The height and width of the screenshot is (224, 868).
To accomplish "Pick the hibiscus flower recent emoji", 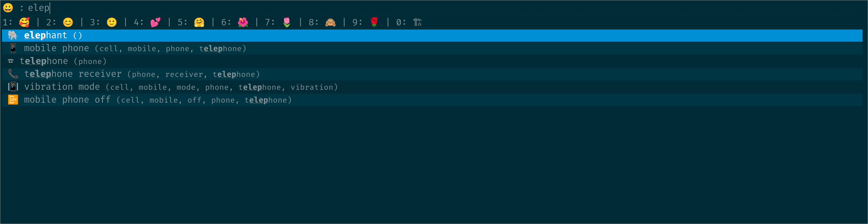I will tap(243, 22).
